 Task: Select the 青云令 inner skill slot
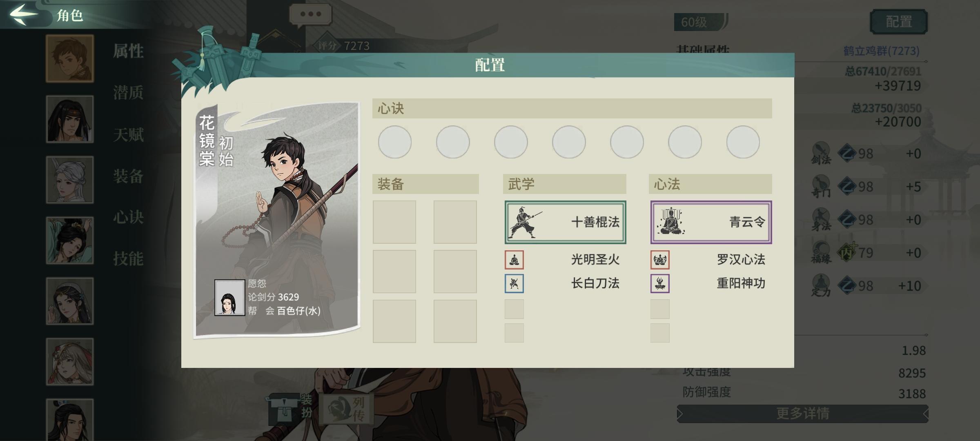(x=711, y=222)
